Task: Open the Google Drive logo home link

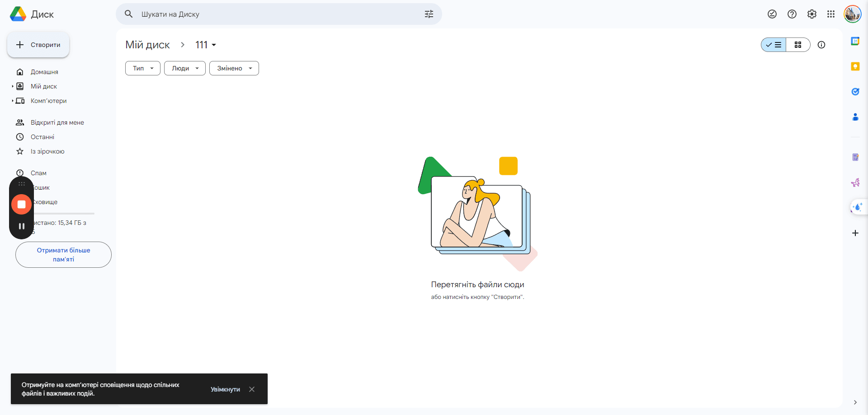Action: [x=32, y=14]
